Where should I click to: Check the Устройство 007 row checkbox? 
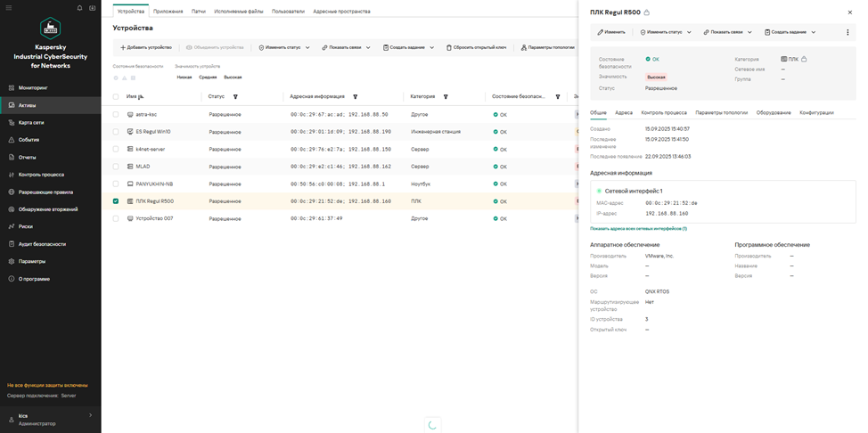116,218
